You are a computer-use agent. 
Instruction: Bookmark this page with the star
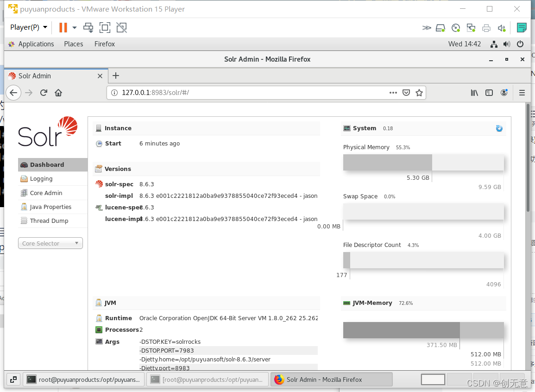[419, 93]
